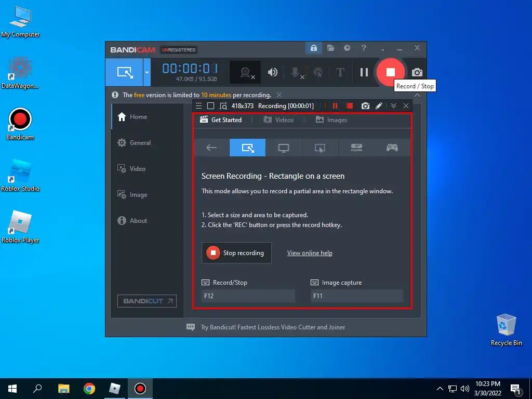This screenshot has width=532, height=399.
Task: Select Roblox Player desktop shortcut
Action: (20, 227)
